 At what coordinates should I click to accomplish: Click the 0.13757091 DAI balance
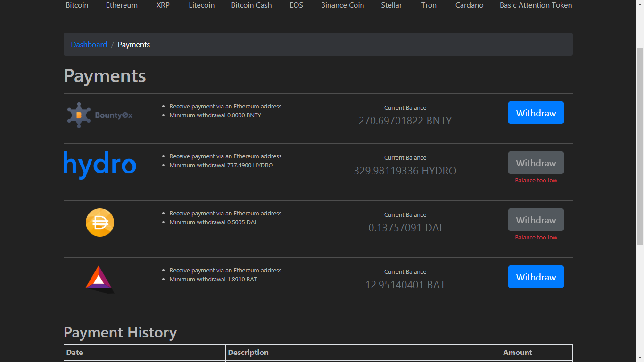click(405, 228)
